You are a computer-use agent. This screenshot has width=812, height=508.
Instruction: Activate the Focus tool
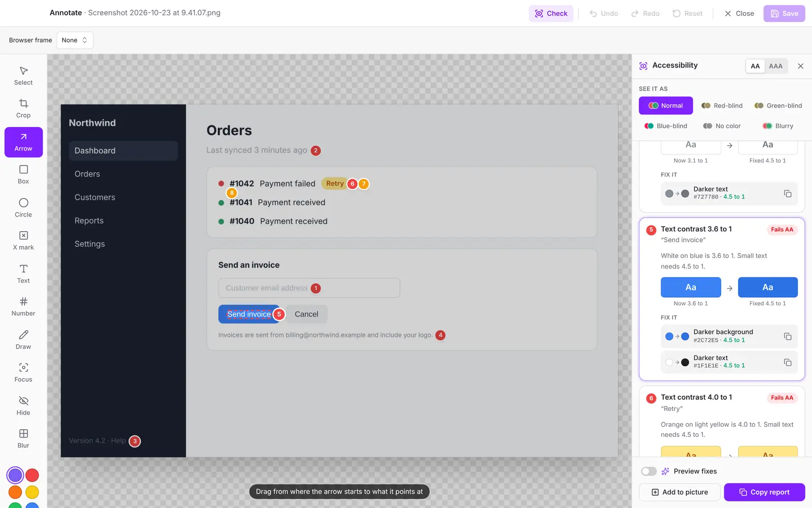pos(23,373)
